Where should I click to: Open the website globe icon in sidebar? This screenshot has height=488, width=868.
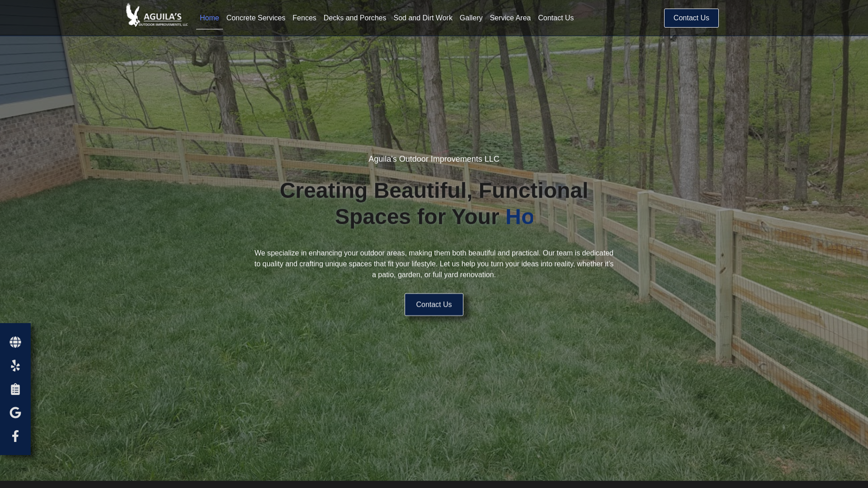pyautogui.click(x=15, y=342)
